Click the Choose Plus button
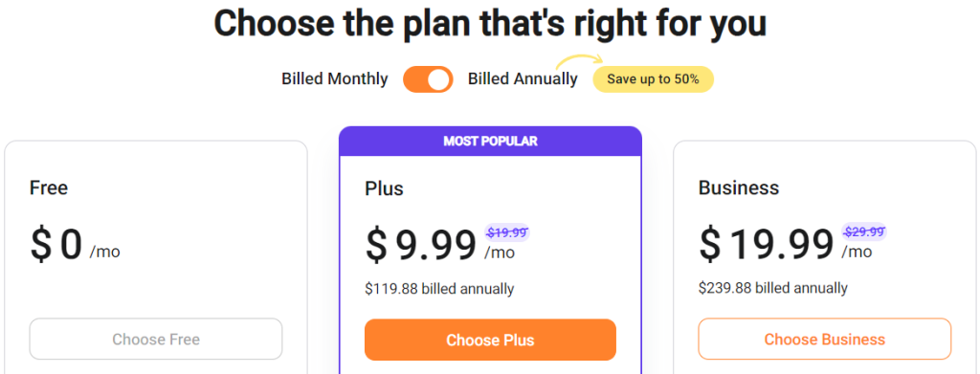Viewport: 980px width, 374px height. point(490,341)
